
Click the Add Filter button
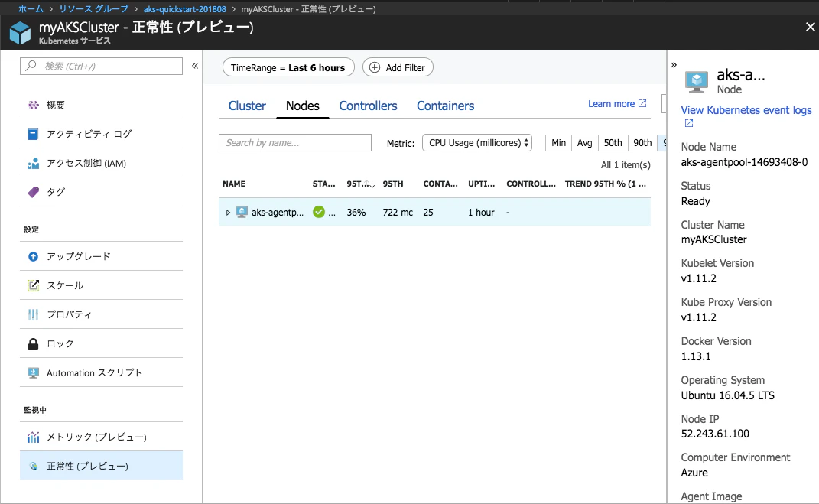click(x=398, y=67)
